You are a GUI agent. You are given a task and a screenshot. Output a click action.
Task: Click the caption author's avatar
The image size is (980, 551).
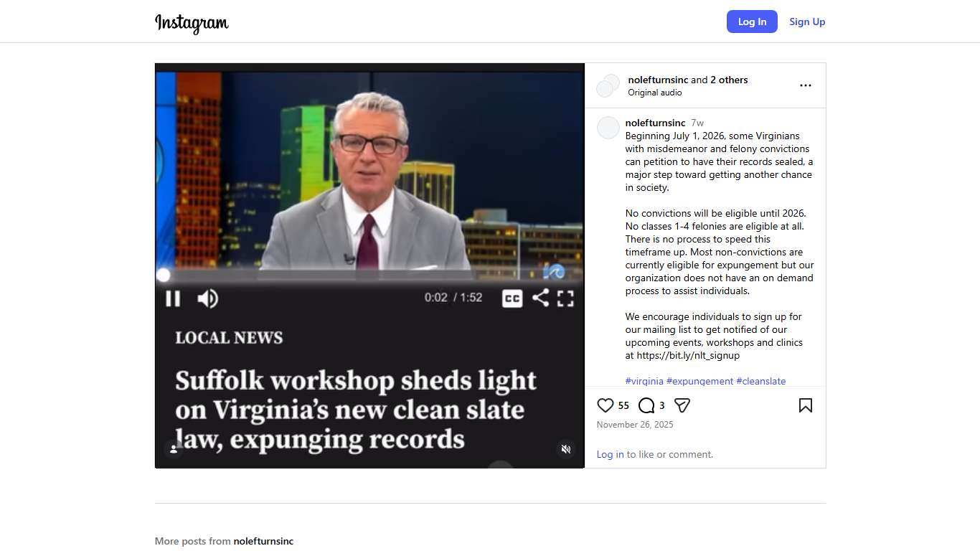pos(608,128)
